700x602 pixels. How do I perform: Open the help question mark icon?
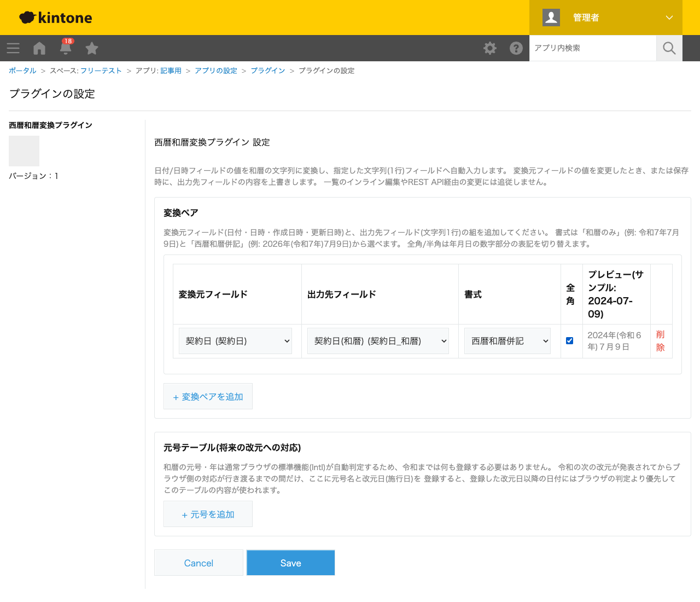(x=516, y=48)
